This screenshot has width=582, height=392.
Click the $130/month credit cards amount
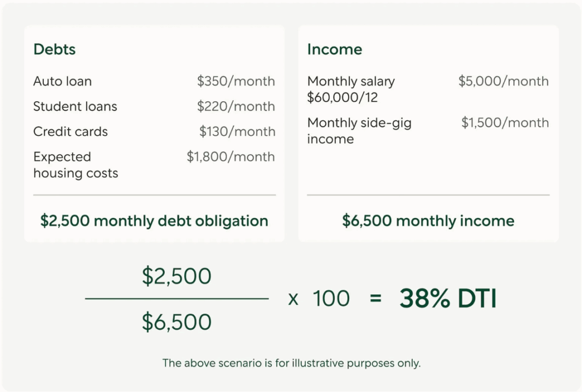237,131
